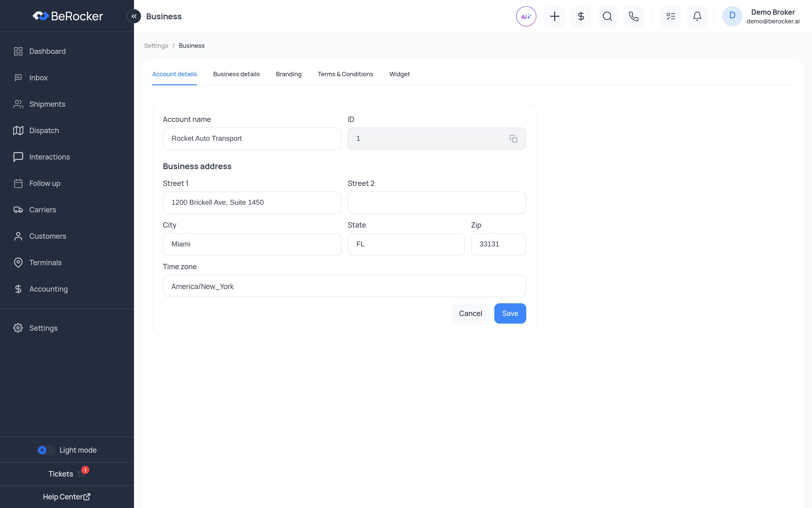Click the read-only ID field

[436, 138]
